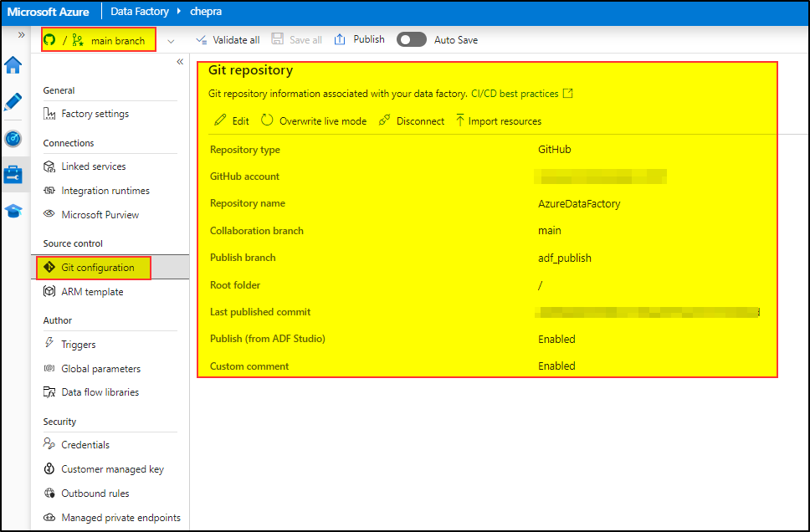Select the GitHub repository type value
The width and height of the screenshot is (810, 532).
point(554,149)
